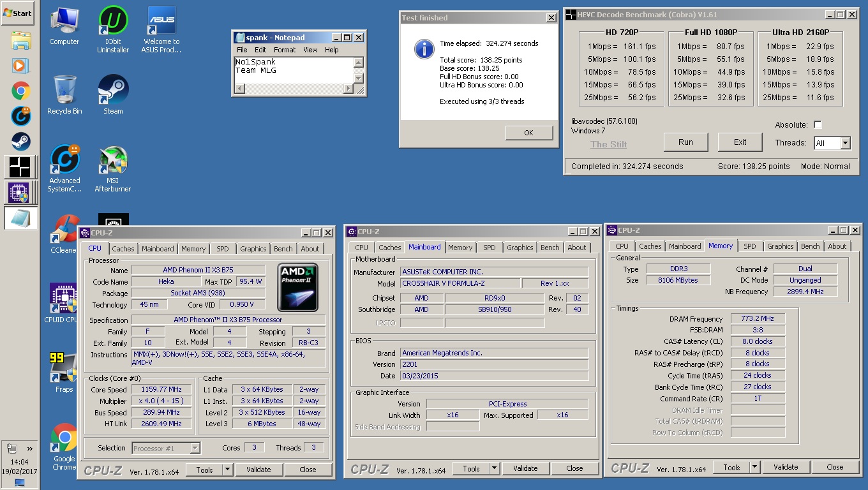The height and width of the screenshot is (490, 868).
Task: Open Google Chrome desktop shortcut
Action: coord(64,447)
